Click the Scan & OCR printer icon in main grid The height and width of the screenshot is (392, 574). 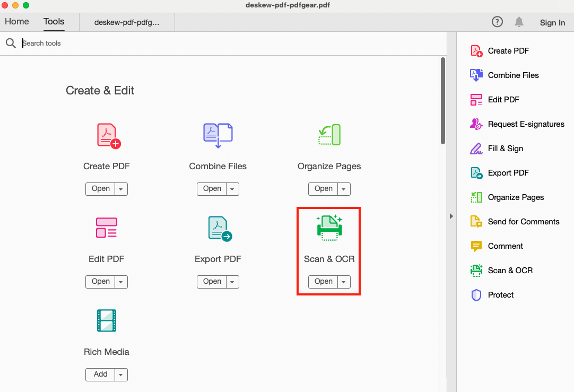[x=329, y=228]
